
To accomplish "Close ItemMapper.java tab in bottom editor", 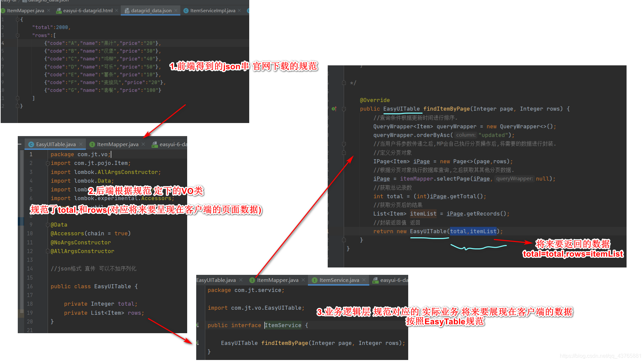I will 303,280.
